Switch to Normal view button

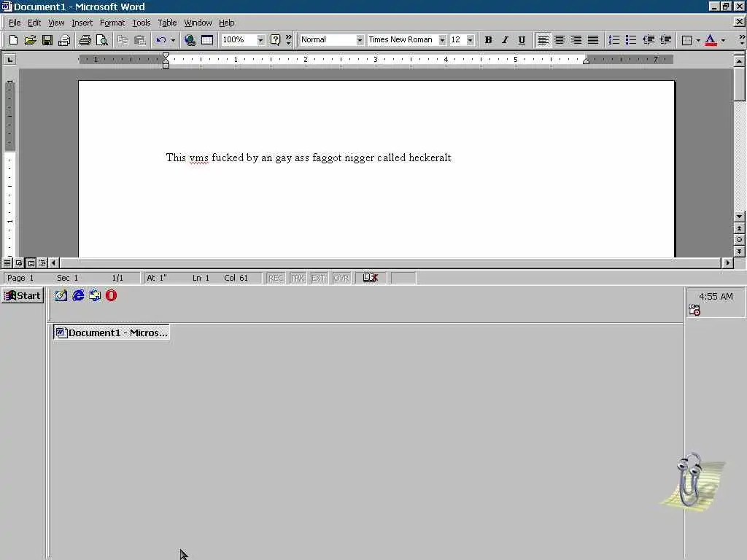click(7, 262)
